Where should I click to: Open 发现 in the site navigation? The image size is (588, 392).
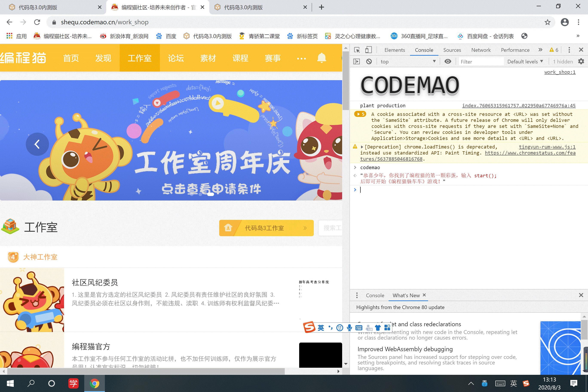(103, 58)
